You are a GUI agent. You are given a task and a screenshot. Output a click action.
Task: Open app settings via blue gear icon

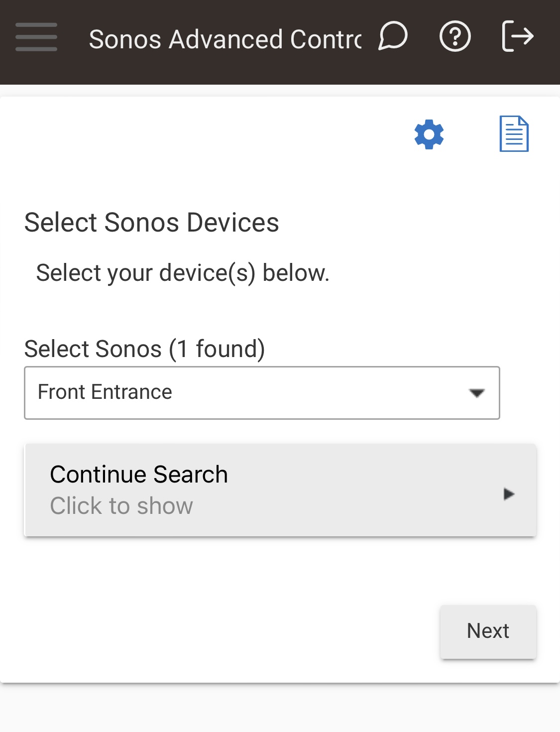(x=429, y=134)
